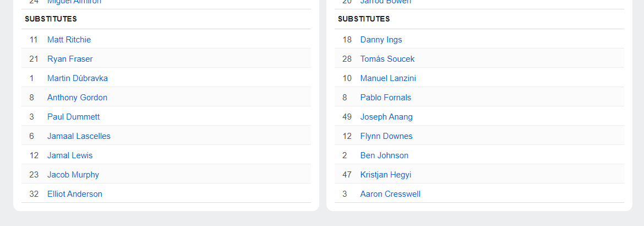Click the Danny Ings link
The width and height of the screenshot is (644, 226).
click(381, 40)
